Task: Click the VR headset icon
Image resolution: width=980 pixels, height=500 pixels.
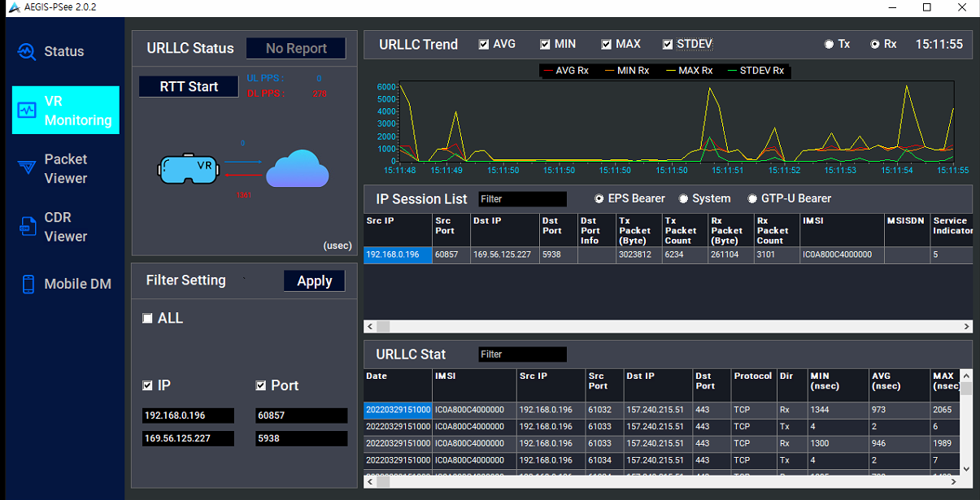Action: click(x=187, y=167)
